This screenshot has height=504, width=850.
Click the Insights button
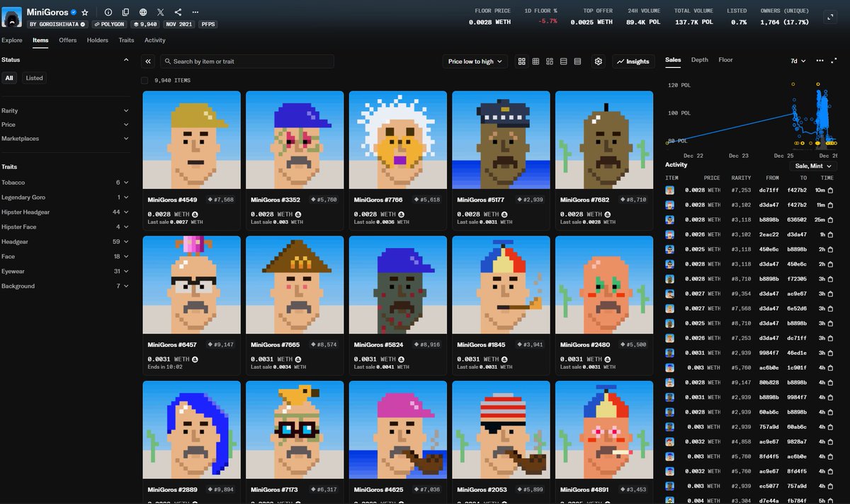coord(633,62)
